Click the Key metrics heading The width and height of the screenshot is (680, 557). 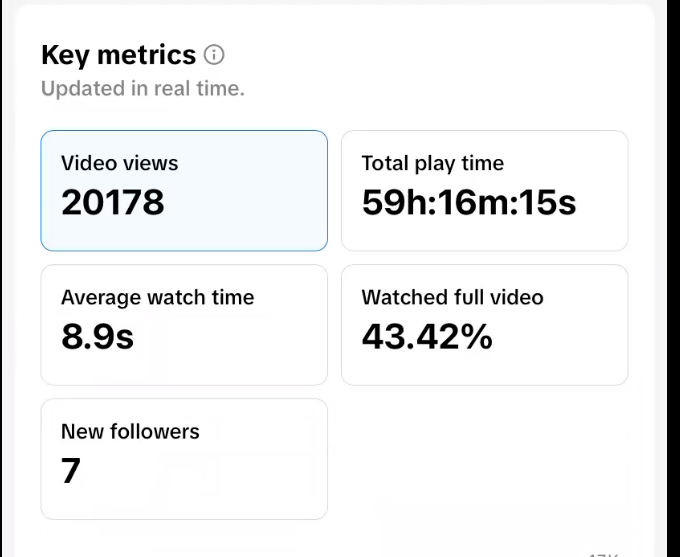118,54
